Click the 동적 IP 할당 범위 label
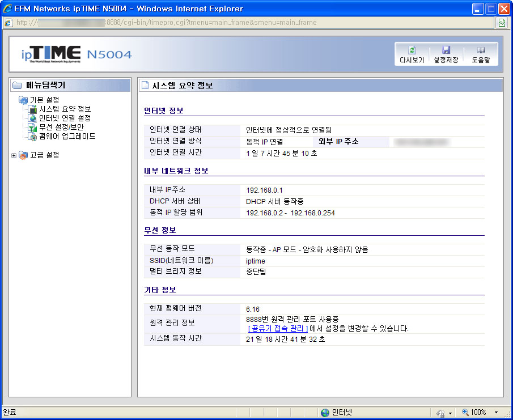Screen dimensions: 513x420 click(176, 213)
